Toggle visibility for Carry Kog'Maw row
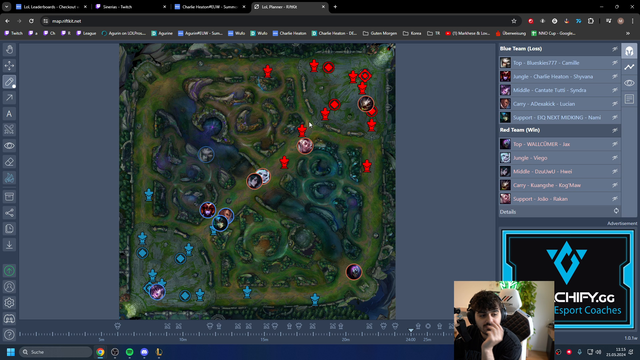 click(614, 185)
